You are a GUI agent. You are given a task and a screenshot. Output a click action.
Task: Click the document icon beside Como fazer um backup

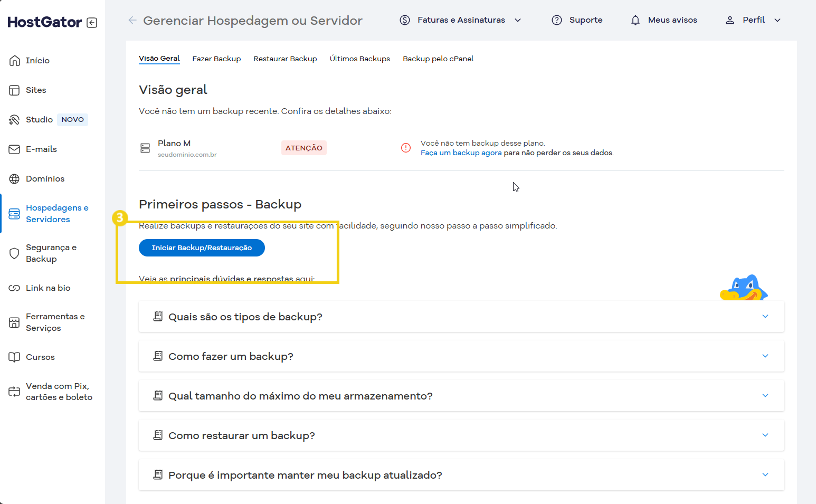[158, 356]
